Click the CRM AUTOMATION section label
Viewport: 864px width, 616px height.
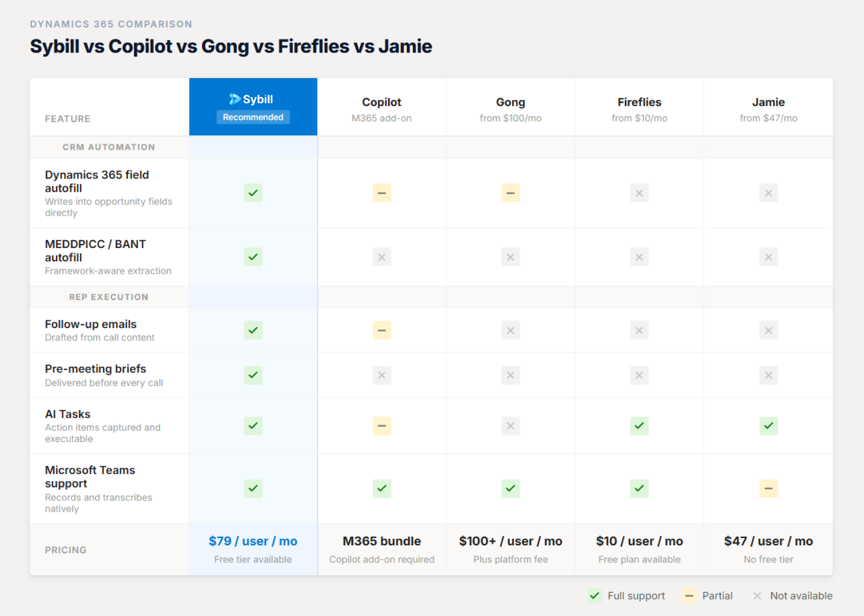pos(108,147)
